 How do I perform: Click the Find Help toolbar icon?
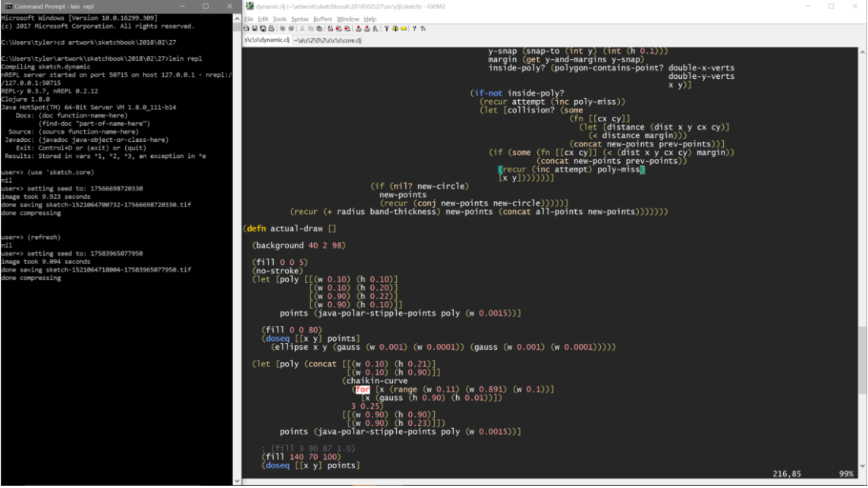423,28
